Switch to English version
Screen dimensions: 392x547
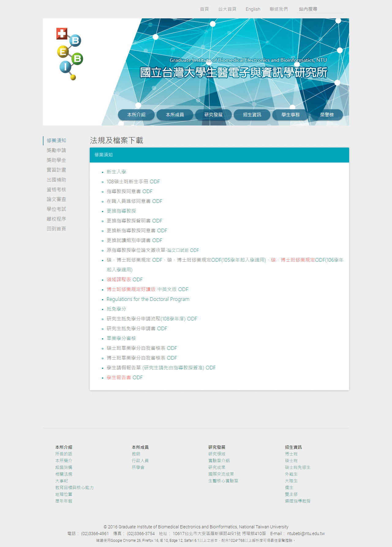tap(253, 9)
